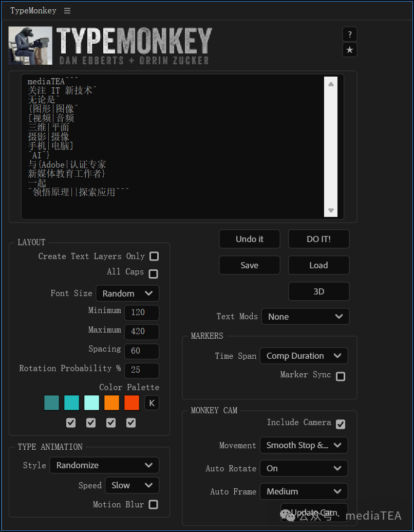Open the Style Randomize dropdown
The height and width of the screenshot is (532, 414).
click(104, 465)
